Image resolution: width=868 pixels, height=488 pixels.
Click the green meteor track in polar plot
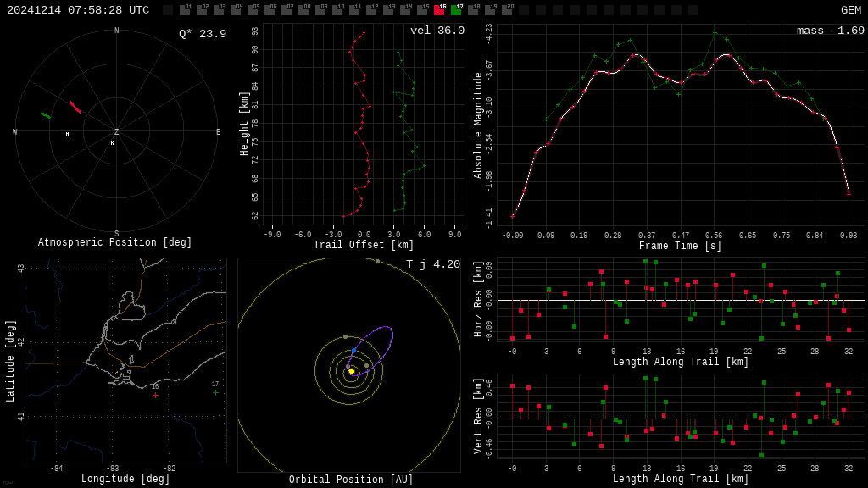coord(46,115)
